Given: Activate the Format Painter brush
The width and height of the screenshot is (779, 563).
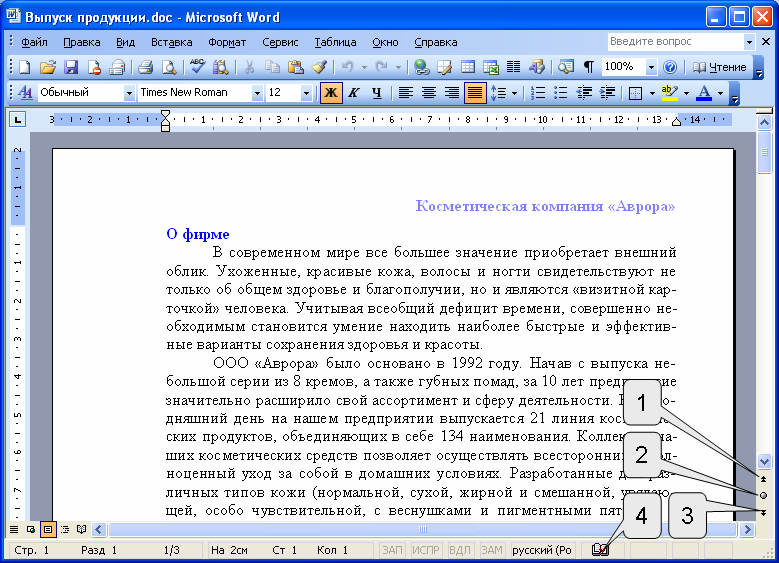Looking at the screenshot, I should pyautogui.click(x=319, y=67).
